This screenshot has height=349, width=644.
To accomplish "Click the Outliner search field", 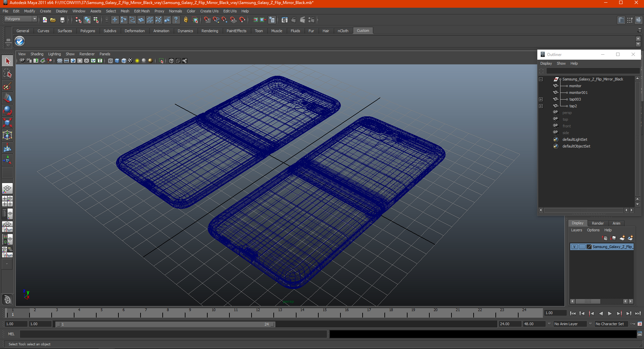I will tap(593, 71).
